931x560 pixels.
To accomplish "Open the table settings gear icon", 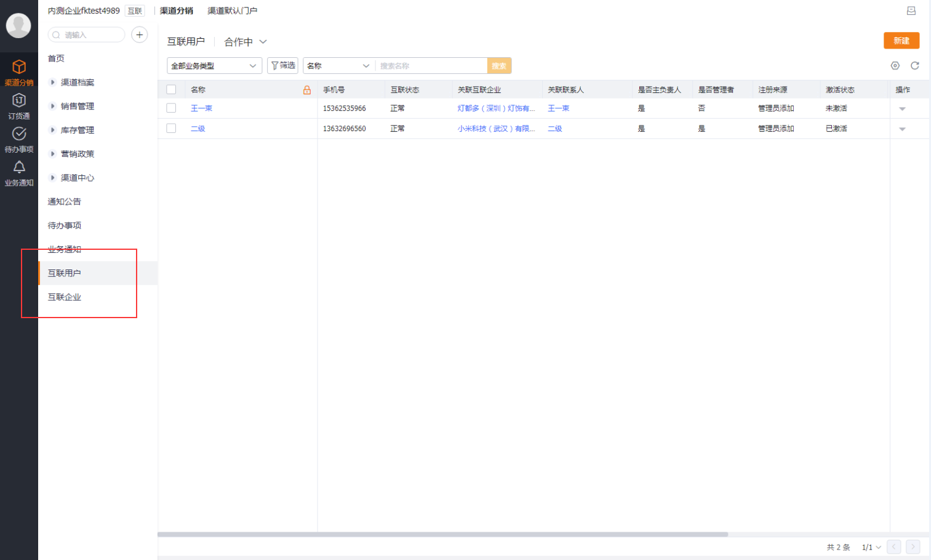I will [x=895, y=66].
